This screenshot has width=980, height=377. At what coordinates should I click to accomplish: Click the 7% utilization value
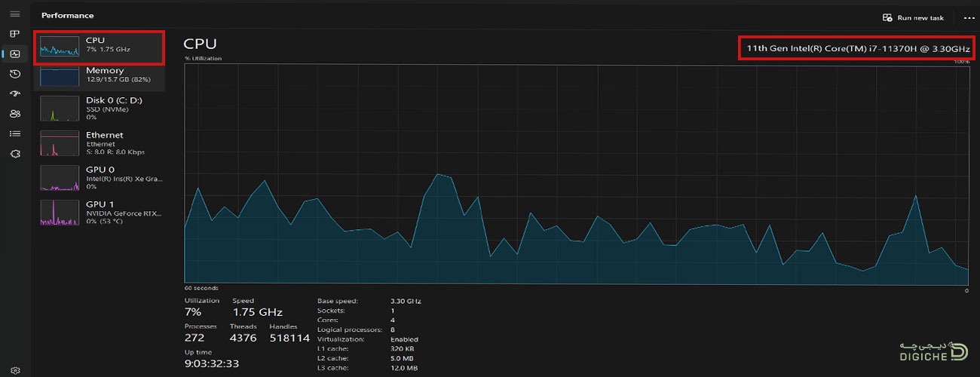[x=193, y=311]
